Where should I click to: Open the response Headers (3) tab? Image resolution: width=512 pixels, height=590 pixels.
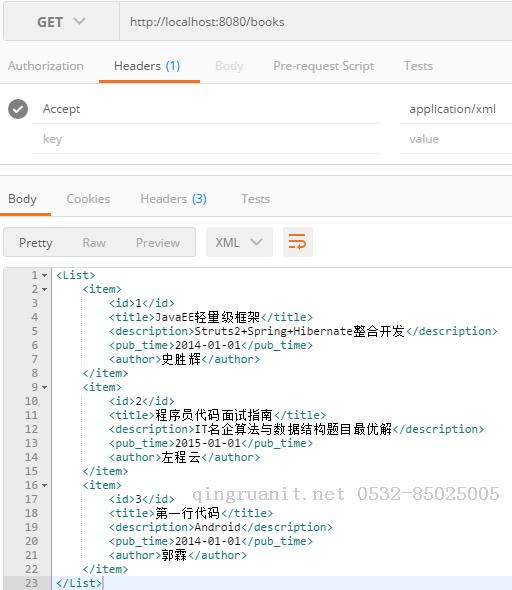tap(173, 199)
